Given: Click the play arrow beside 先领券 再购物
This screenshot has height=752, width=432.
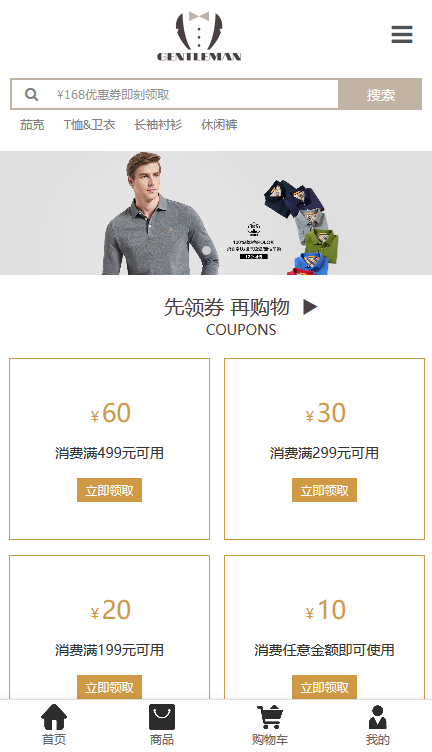Looking at the screenshot, I should click(310, 307).
